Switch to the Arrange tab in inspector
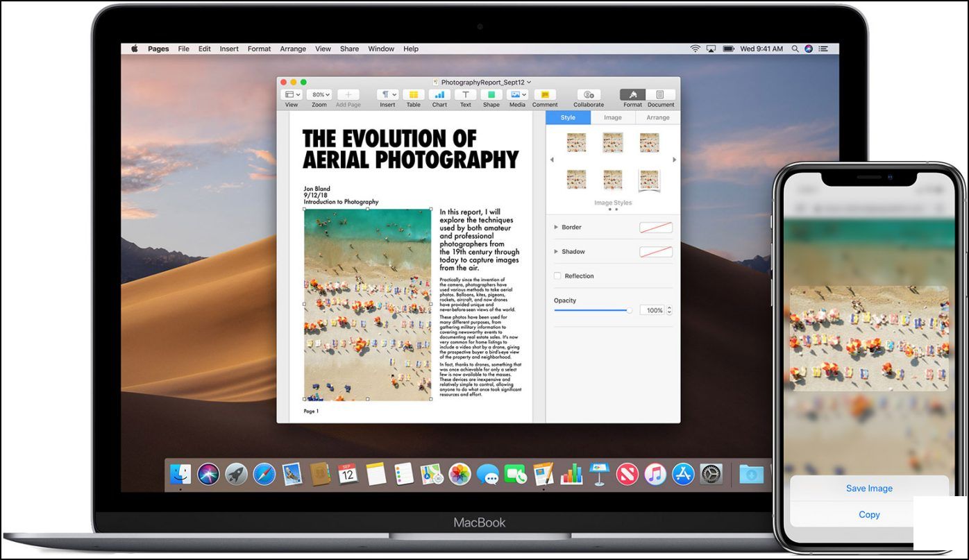This screenshot has width=969, height=560. pyautogui.click(x=658, y=117)
